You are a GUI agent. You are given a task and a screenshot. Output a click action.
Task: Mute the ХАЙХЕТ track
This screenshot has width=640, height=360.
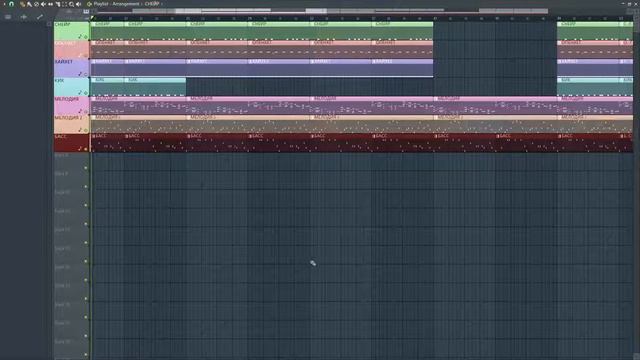click(86, 74)
